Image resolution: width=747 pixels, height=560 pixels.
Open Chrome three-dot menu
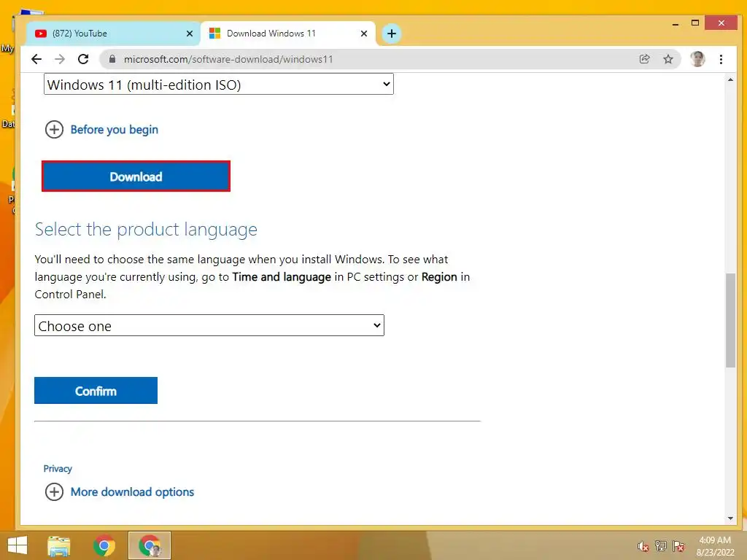pyautogui.click(x=721, y=59)
